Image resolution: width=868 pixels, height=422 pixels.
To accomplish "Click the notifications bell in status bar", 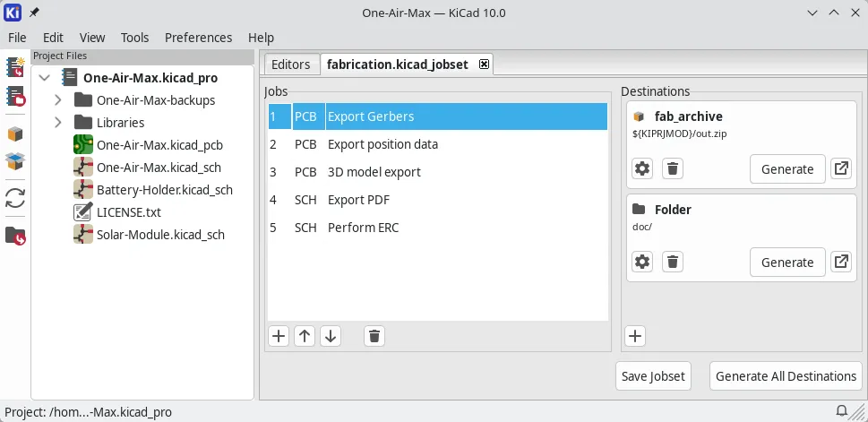I will [841, 411].
